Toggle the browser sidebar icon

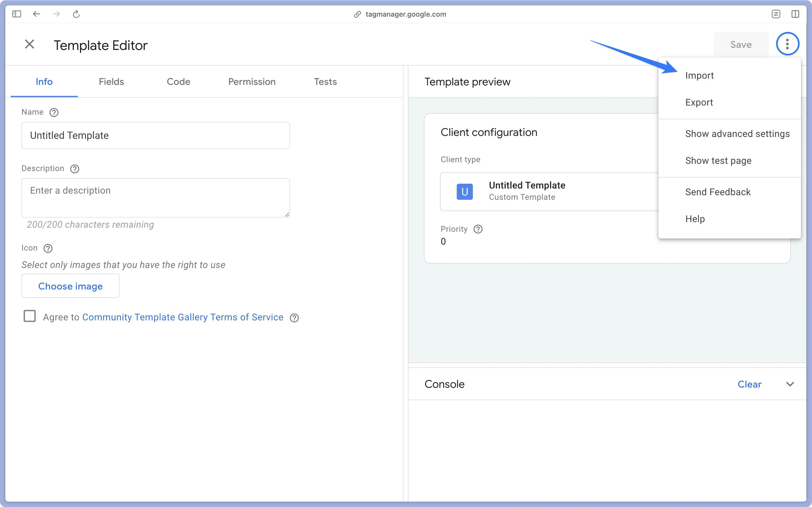tap(17, 14)
